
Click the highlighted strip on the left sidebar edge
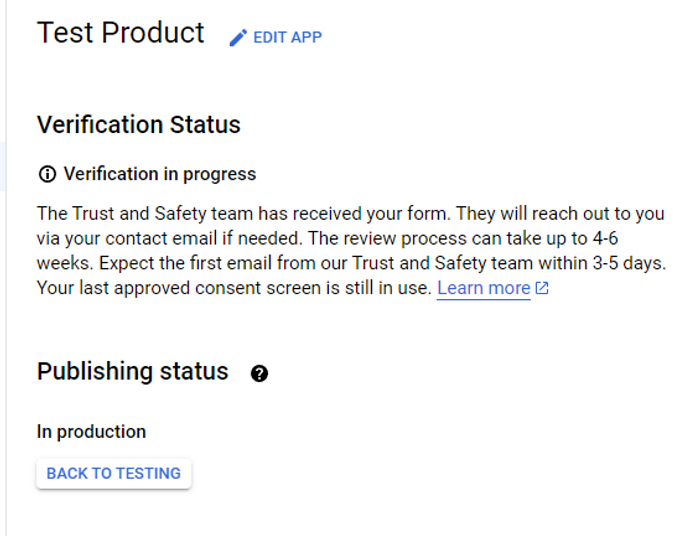click(3, 166)
